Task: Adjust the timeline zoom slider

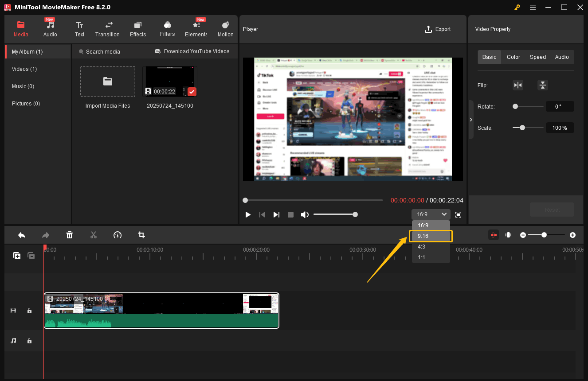Action: coord(547,235)
